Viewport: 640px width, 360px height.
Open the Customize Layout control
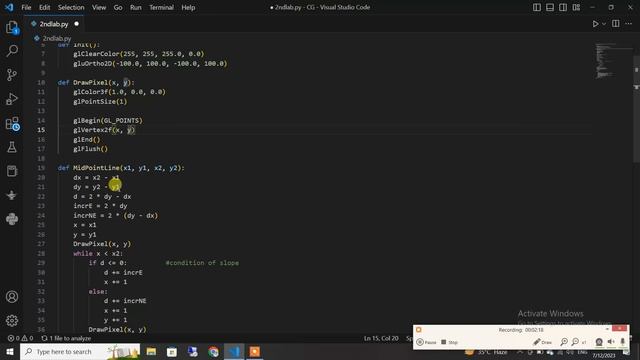point(576,7)
